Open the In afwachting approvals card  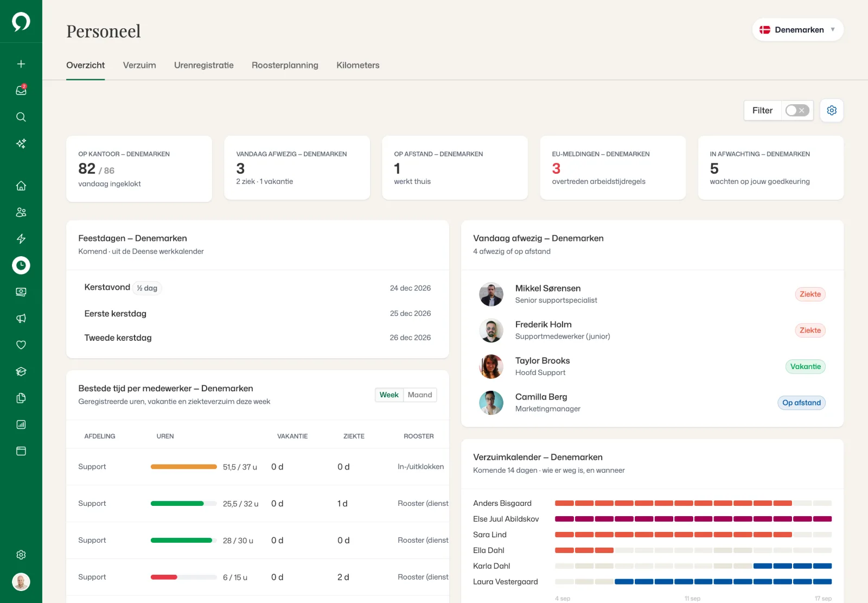(x=771, y=168)
